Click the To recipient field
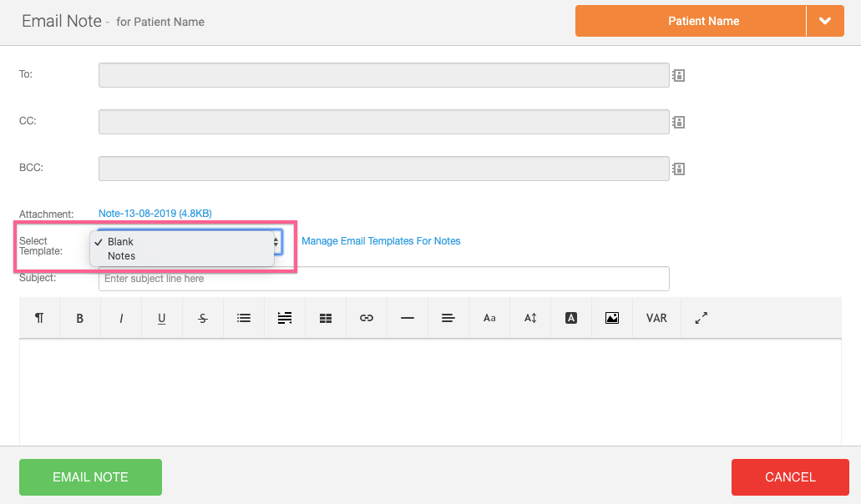 coord(384,75)
